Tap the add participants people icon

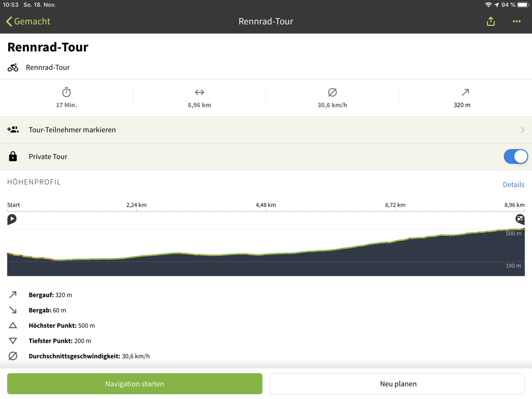click(13, 130)
